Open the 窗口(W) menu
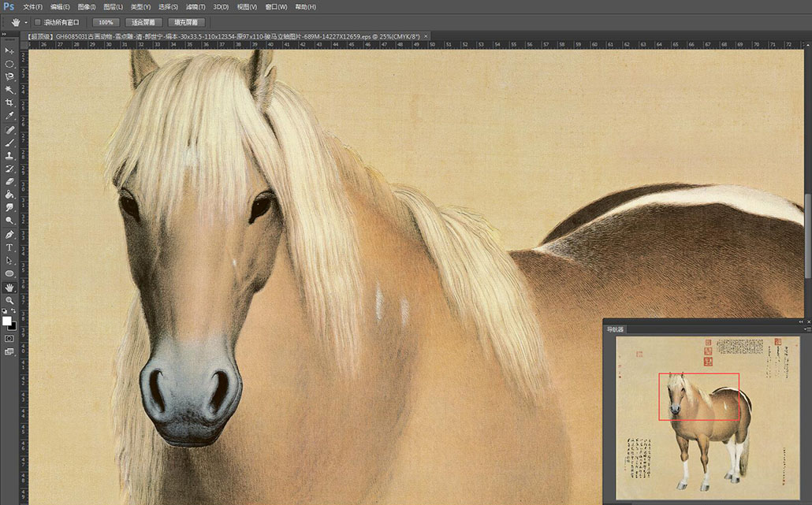Viewport: 812px width, 505px height. pos(276,7)
